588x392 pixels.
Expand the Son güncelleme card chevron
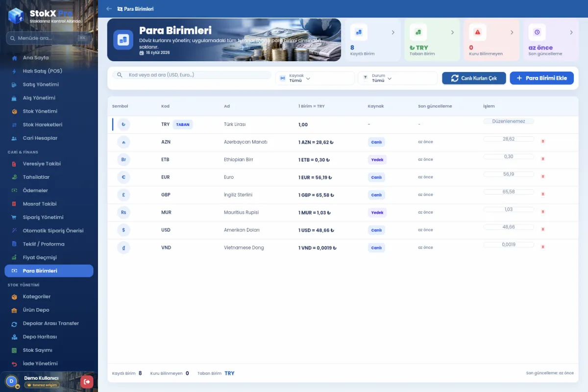571,32
